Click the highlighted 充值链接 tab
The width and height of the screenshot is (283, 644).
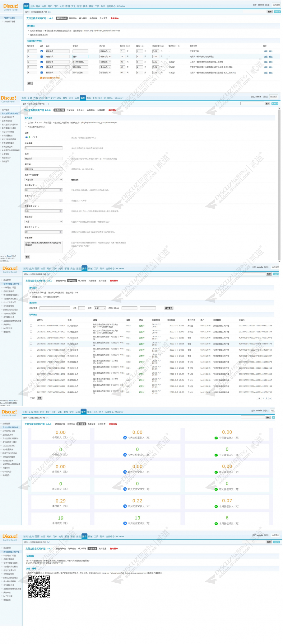coord(92,549)
